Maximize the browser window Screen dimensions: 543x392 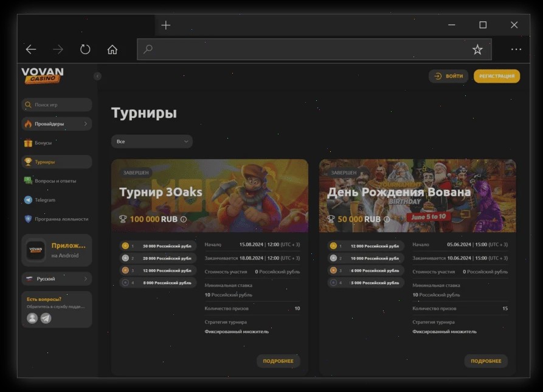(483, 25)
